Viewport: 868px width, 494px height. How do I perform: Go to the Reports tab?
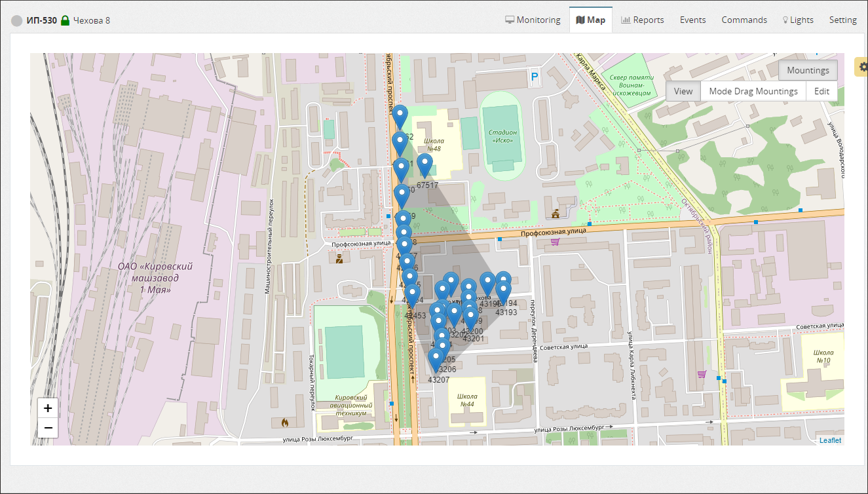point(642,20)
